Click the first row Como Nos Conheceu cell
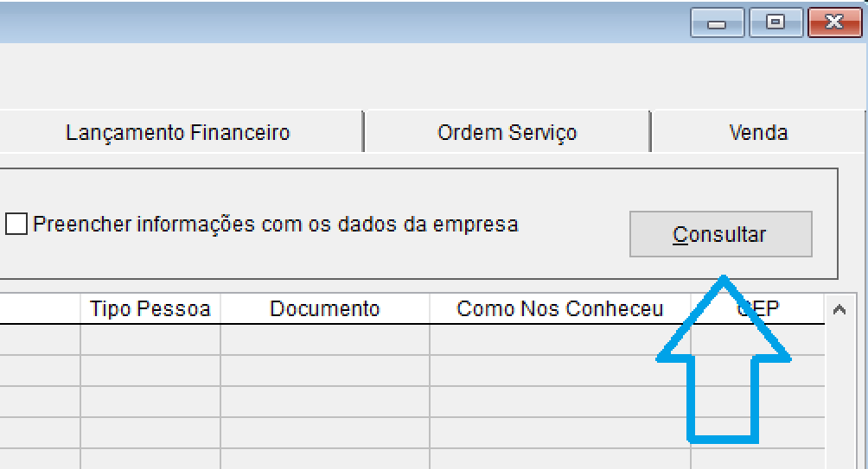Image resolution: width=868 pixels, height=469 pixels. tap(559, 339)
